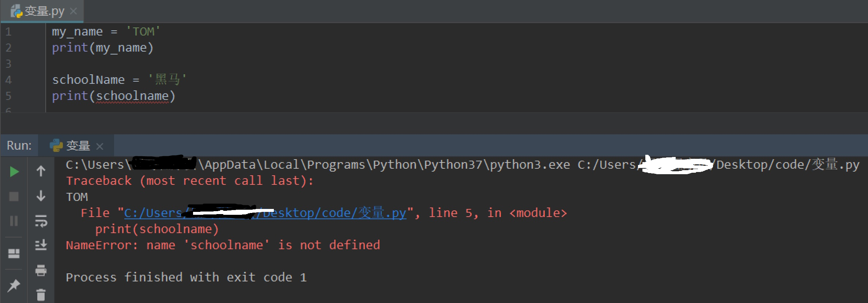Click line number 5 in the gutter
The width and height of the screenshot is (868, 303).
(9, 96)
